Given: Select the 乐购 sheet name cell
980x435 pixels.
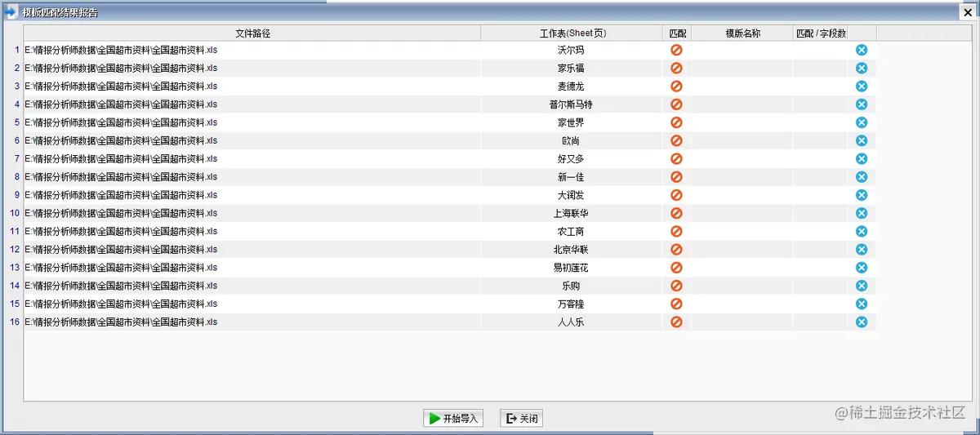Looking at the screenshot, I should 572,286.
